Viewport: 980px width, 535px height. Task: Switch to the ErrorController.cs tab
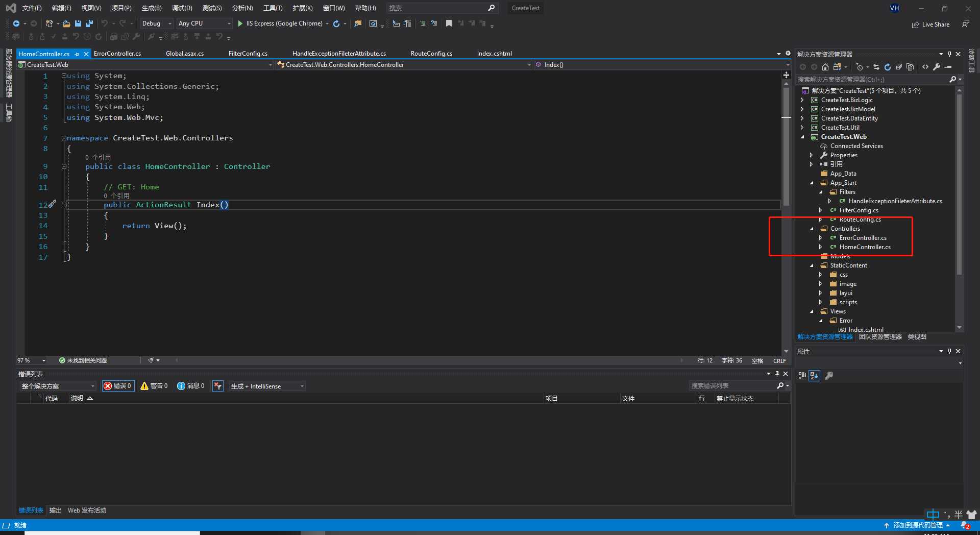[117, 54]
